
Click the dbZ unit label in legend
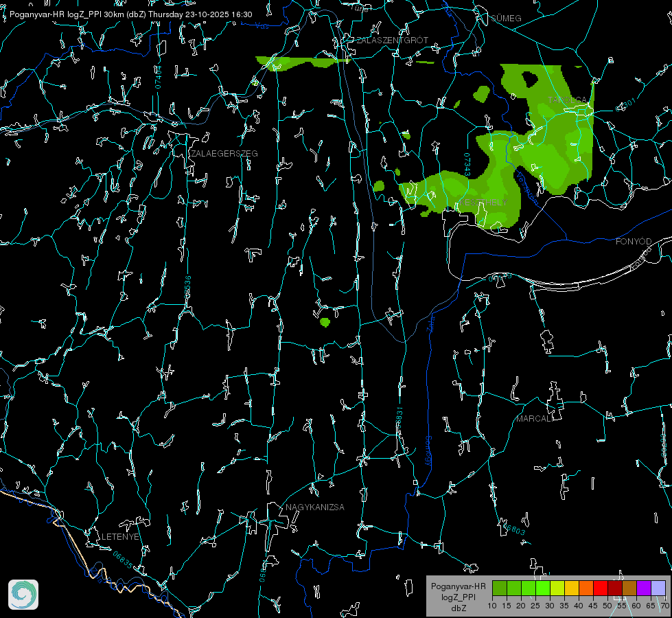click(x=459, y=608)
